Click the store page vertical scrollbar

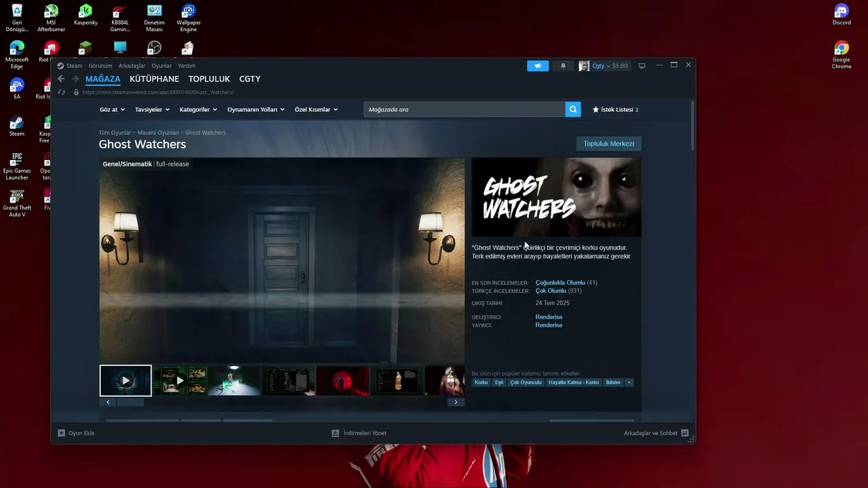(692, 125)
